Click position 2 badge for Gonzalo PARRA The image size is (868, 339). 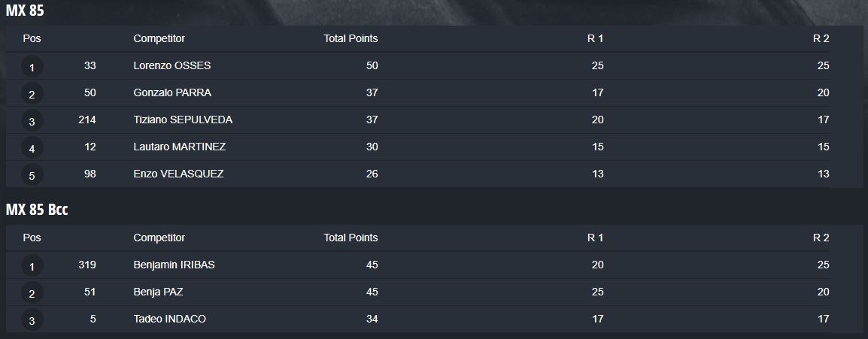32,94
